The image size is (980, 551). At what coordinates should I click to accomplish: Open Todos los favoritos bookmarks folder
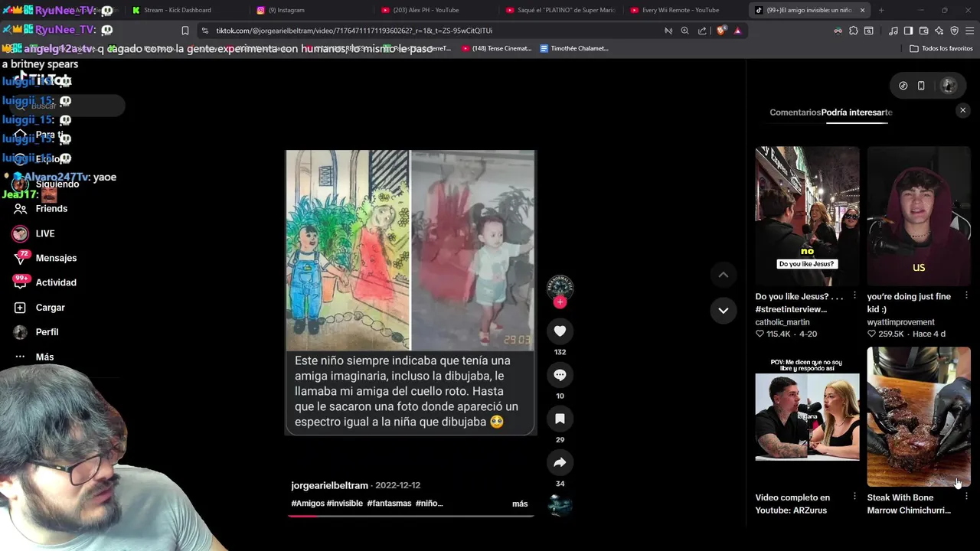[941, 48]
